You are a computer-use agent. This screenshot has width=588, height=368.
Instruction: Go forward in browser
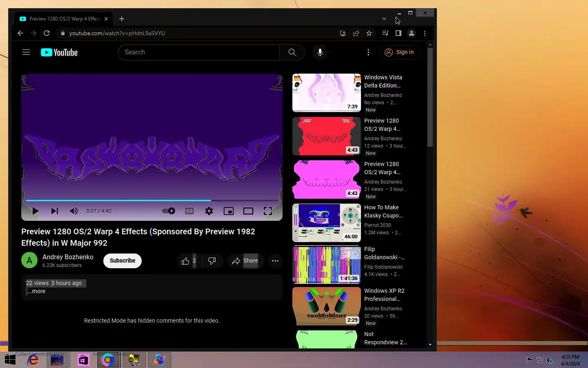click(x=33, y=33)
